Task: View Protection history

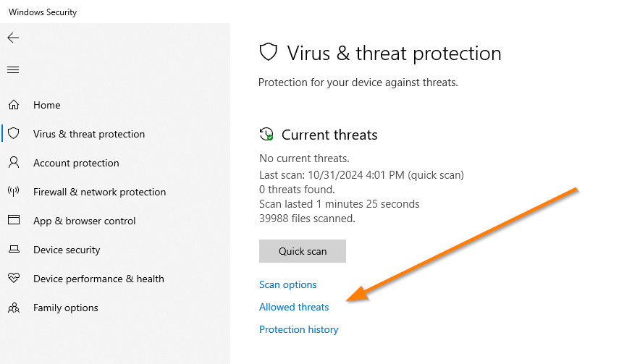Action: [x=298, y=329]
